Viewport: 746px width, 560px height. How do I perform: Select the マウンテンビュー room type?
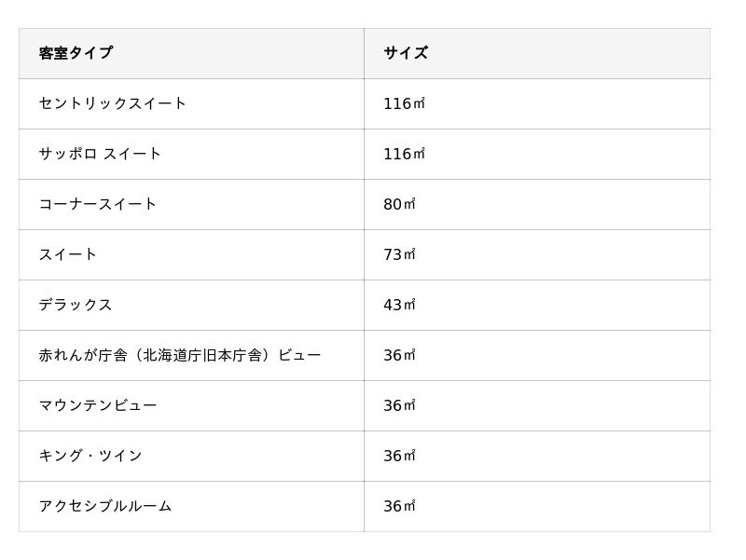coord(98,406)
